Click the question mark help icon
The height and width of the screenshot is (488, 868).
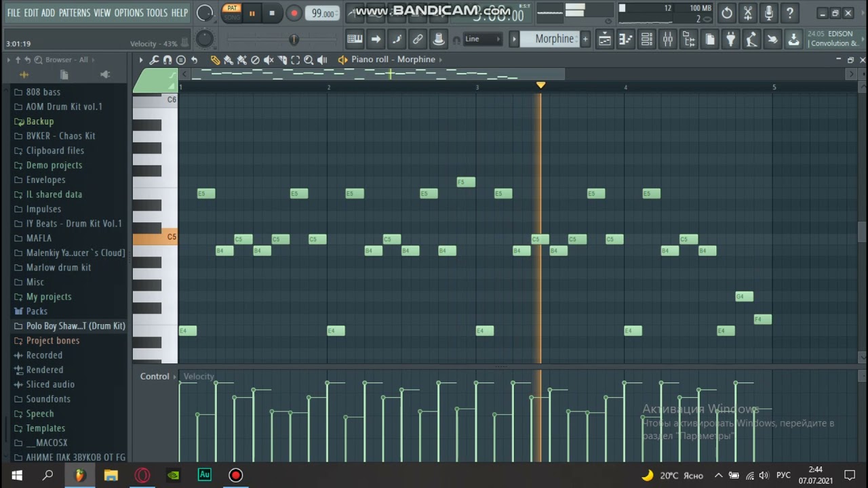(x=790, y=13)
